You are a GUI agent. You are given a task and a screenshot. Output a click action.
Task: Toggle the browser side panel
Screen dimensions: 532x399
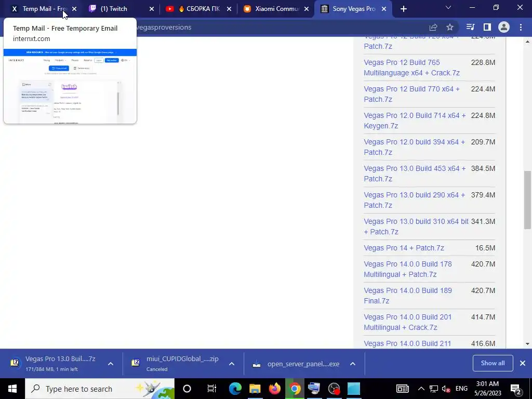pyautogui.click(x=487, y=27)
